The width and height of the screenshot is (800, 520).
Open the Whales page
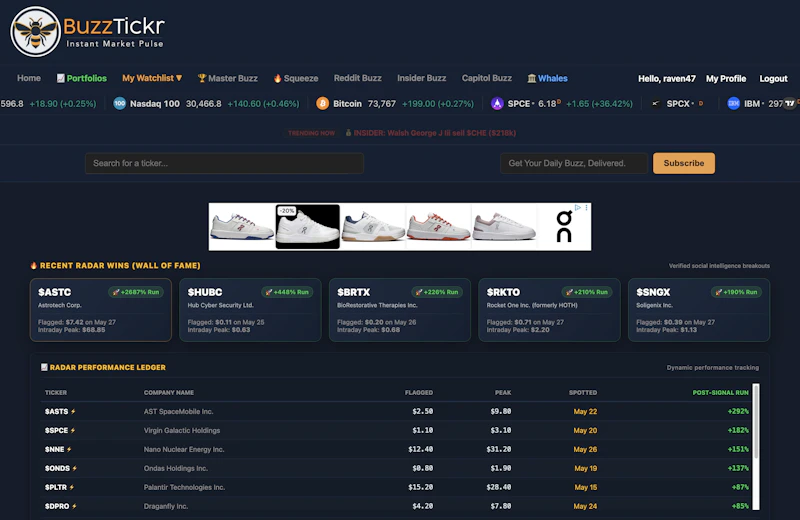coord(547,78)
